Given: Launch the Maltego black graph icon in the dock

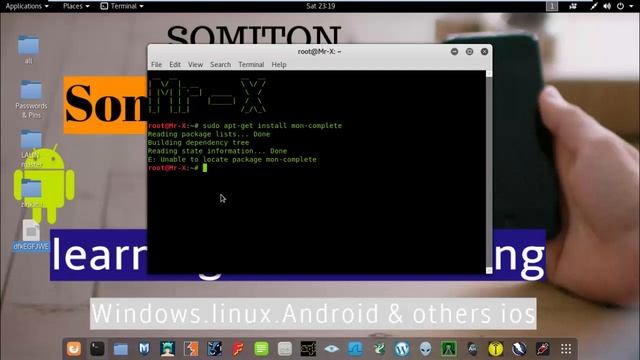Looking at the screenshot, I should pos(308,349).
